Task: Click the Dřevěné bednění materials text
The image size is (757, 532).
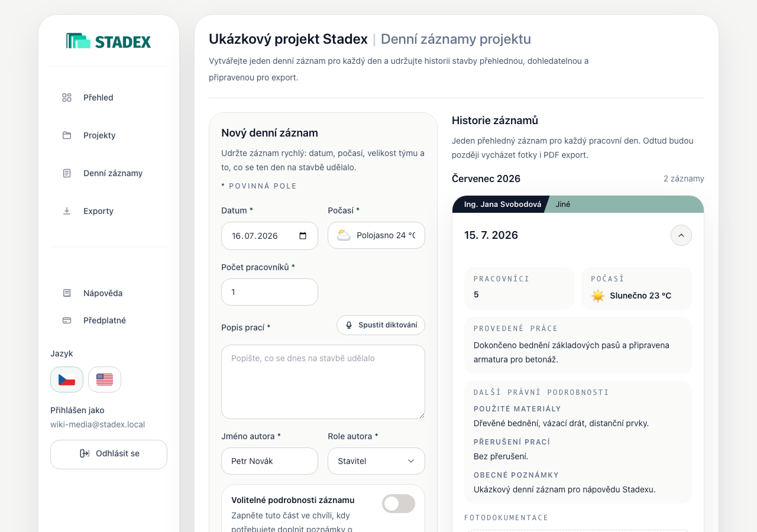Action: pyautogui.click(x=561, y=423)
